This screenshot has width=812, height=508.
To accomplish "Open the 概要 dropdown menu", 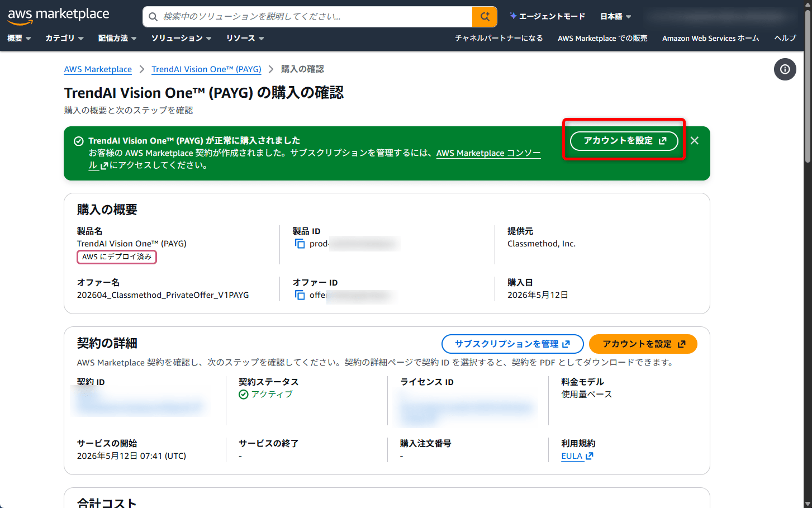I will click(19, 38).
